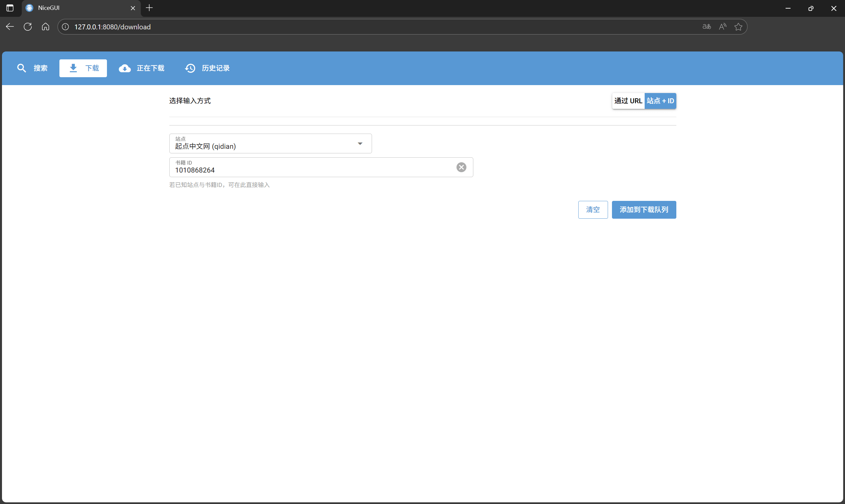This screenshot has width=845, height=504.
Task: Reload the page with refresh icon
Action: (x=28, y=27)
